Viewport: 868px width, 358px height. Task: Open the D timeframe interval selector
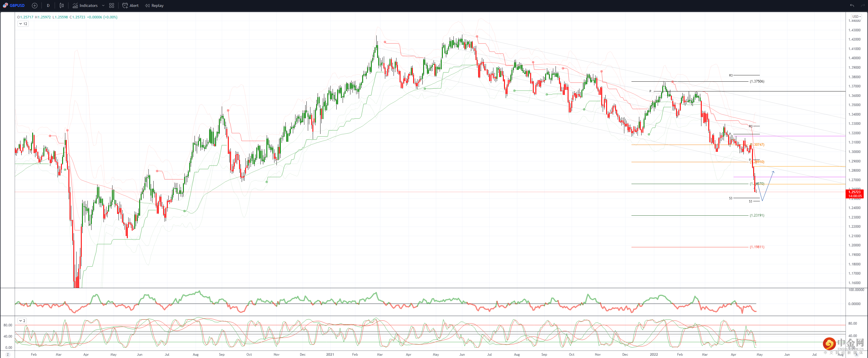48,5
